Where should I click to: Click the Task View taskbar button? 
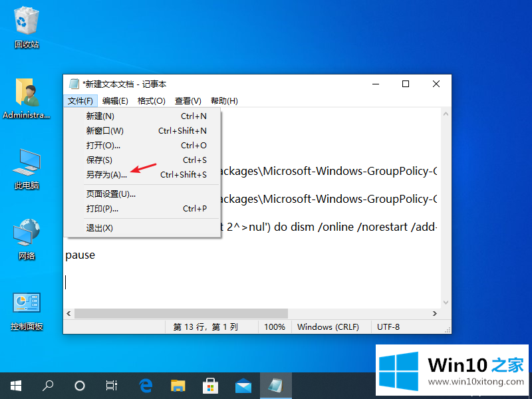(112, 385)
